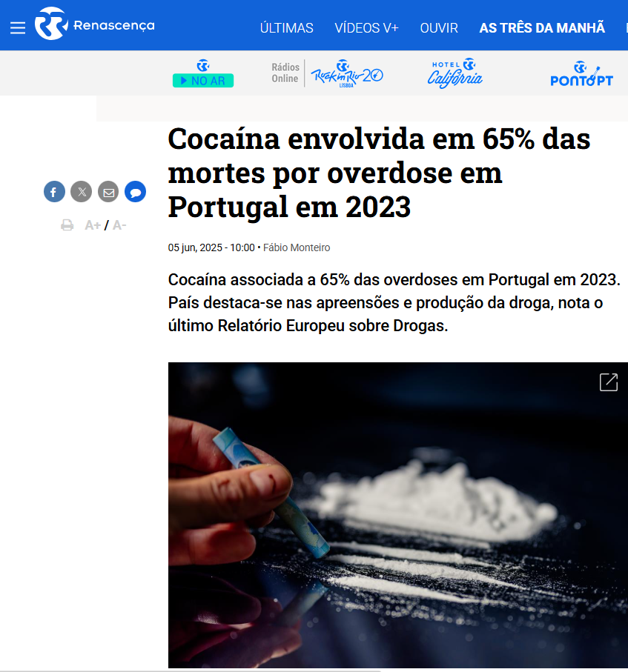The height and width of the screenshot is (672, 628).
Task: Open Hotel California radio link
Action: pos(455,73)
